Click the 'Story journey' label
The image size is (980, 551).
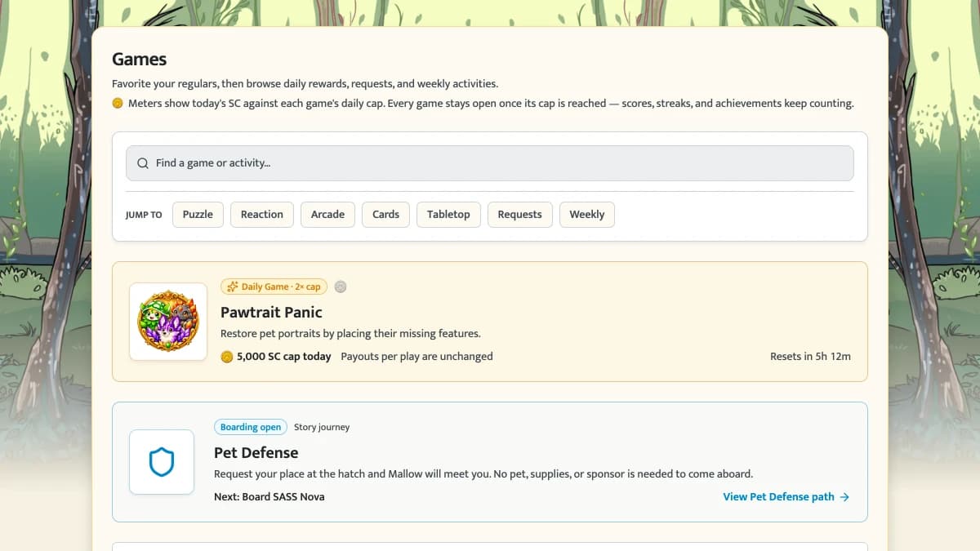pos(322,427)
